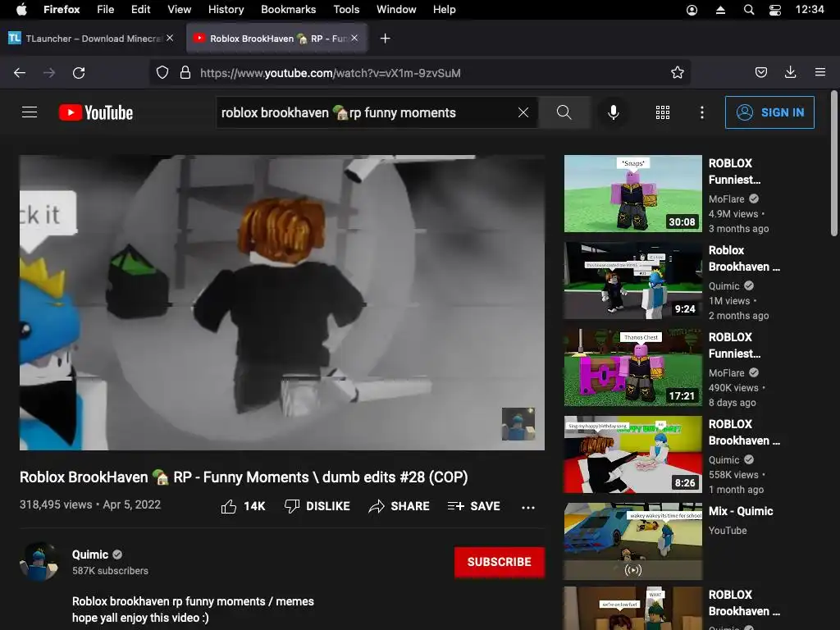Open the Tools menu
Screen dimensions: 840x630
(346, 9)
